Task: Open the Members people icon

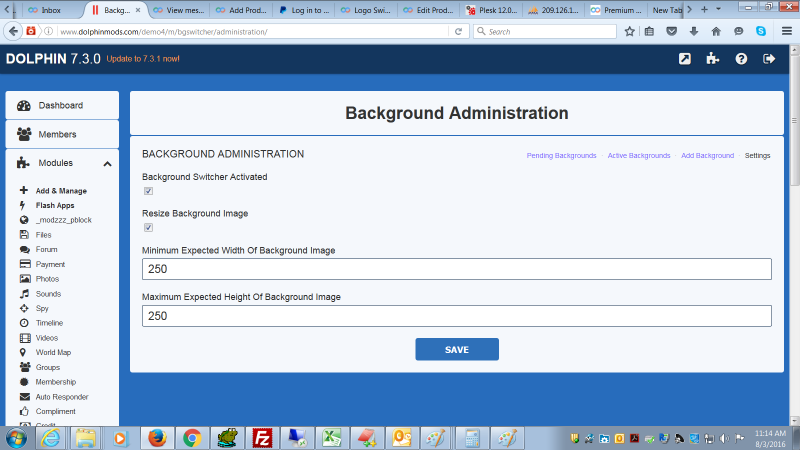Action: (x=24, y=134)
